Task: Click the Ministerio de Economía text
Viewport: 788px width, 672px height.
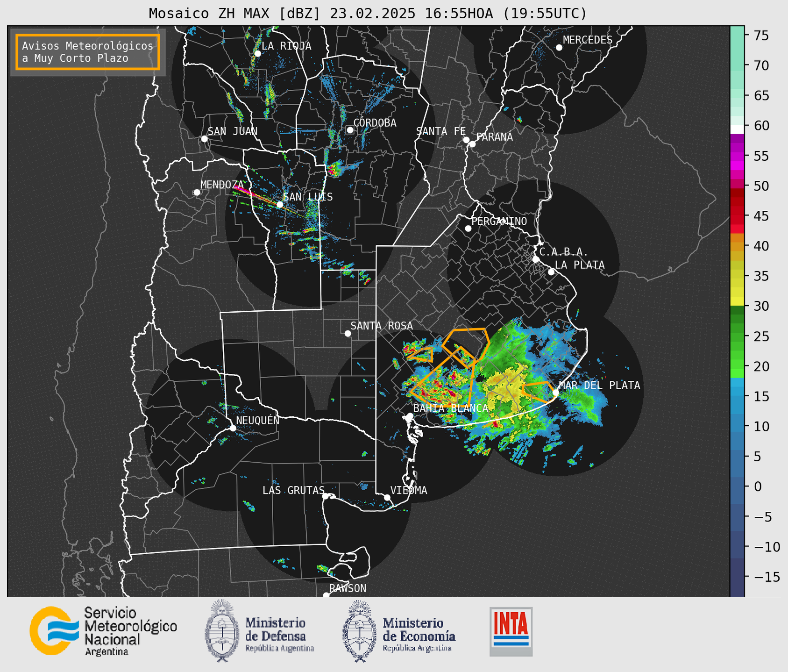Action: (419, 634)
